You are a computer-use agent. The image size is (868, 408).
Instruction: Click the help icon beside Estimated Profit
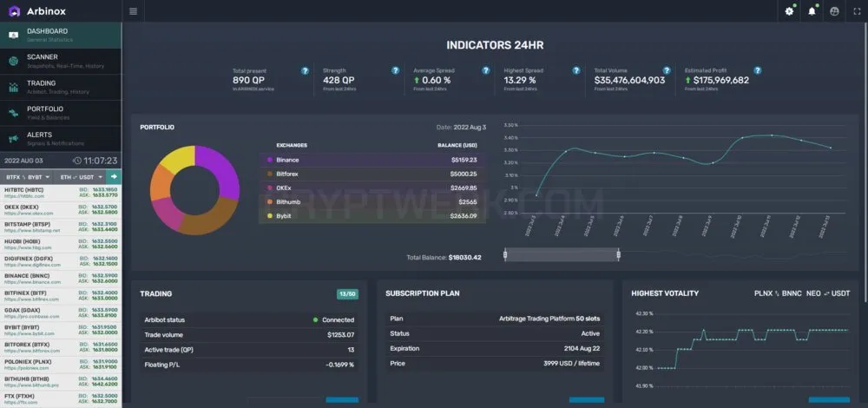point(757,71)
